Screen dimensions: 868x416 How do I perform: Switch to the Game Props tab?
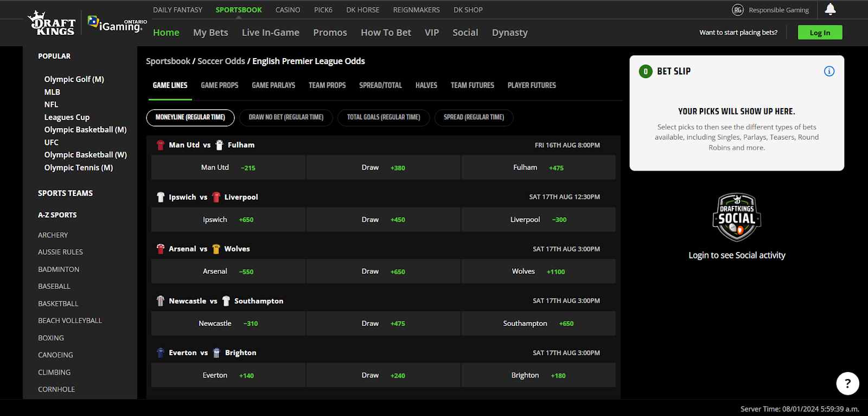pos(220,85)
